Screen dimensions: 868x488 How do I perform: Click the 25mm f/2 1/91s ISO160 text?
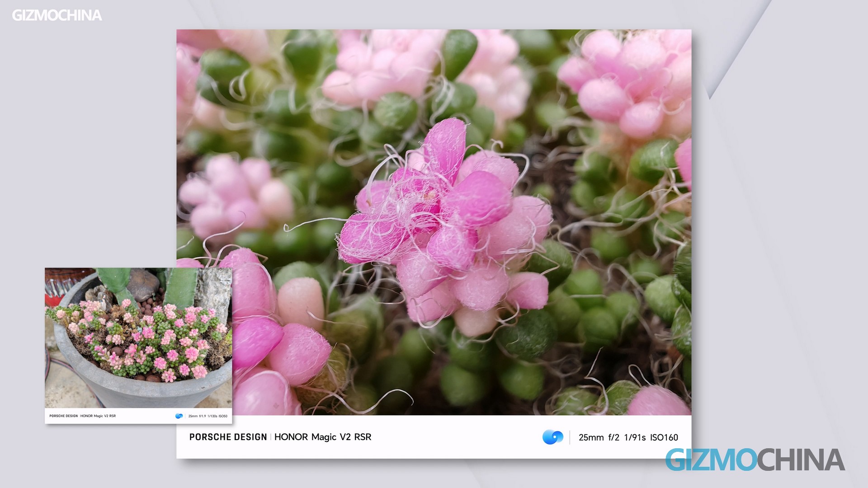tap(628, 437)
